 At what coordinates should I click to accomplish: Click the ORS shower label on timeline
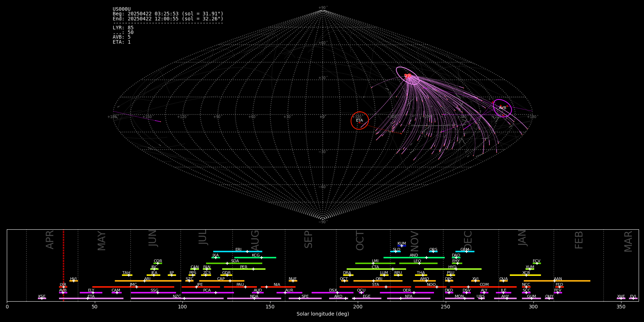pyautogui.click(x=433, y=250)
